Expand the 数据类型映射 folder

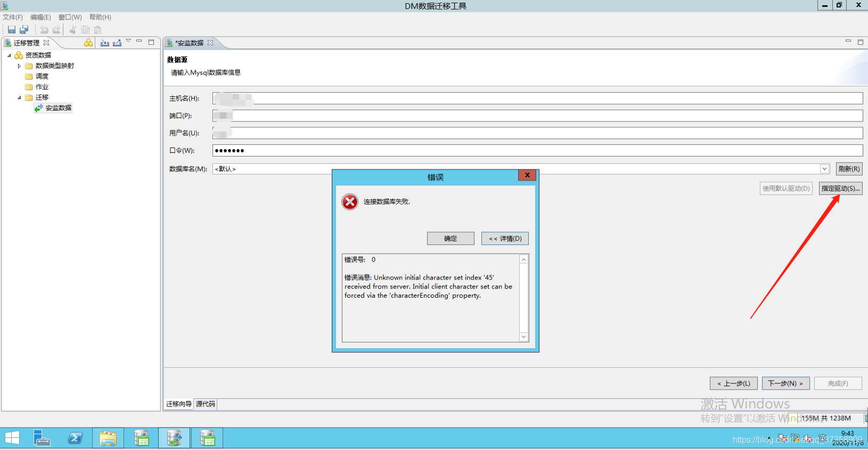pos(19,66)
